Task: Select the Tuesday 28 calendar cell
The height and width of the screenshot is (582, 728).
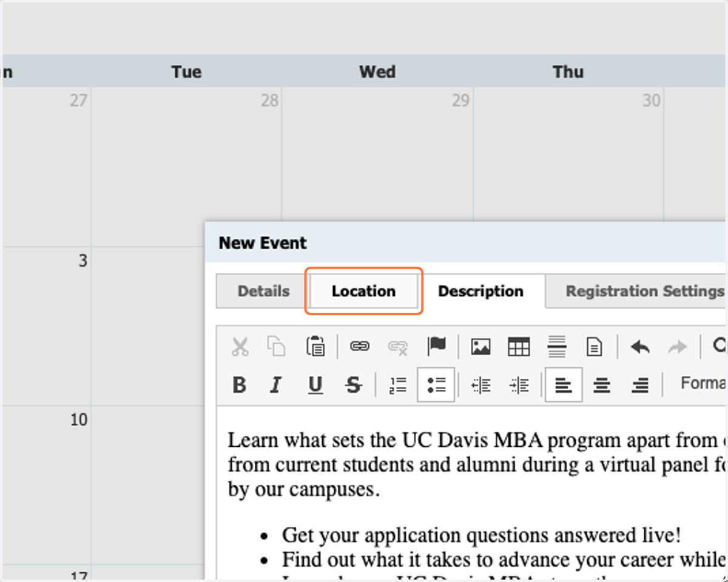Action: [187, 167]
